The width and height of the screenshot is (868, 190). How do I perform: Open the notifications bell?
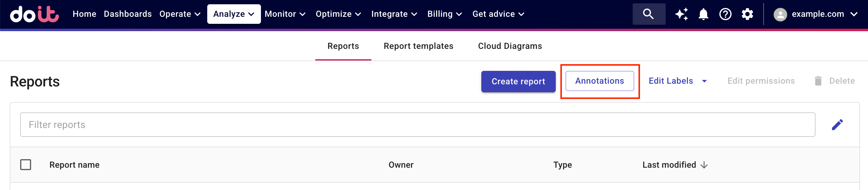coord(703,14)
